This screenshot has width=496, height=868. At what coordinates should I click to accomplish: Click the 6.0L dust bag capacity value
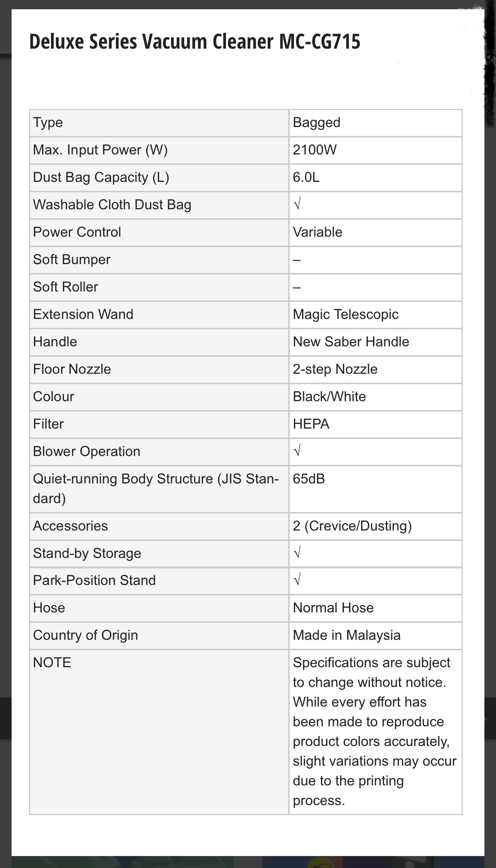pyautogui.click(x=306, y=177)
